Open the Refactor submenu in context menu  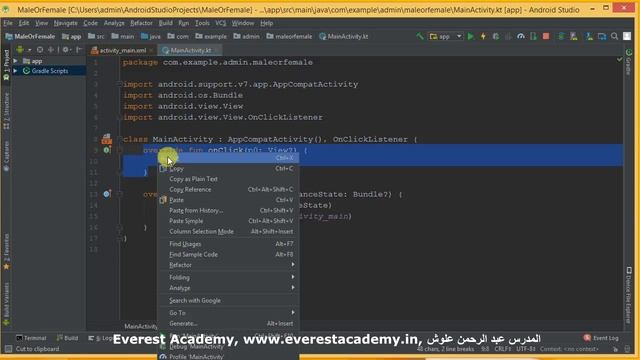(x=228, y=265)
